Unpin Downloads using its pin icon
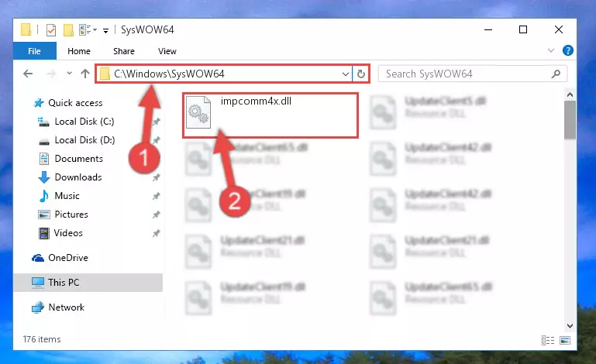 click(x=157, y=177)
